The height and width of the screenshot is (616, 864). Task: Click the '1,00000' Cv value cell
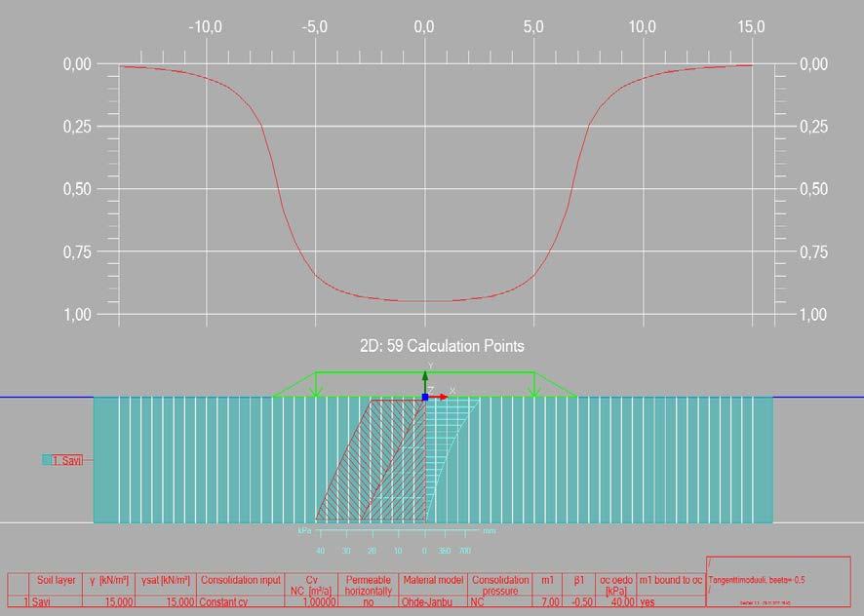click(x=319, y=602)
